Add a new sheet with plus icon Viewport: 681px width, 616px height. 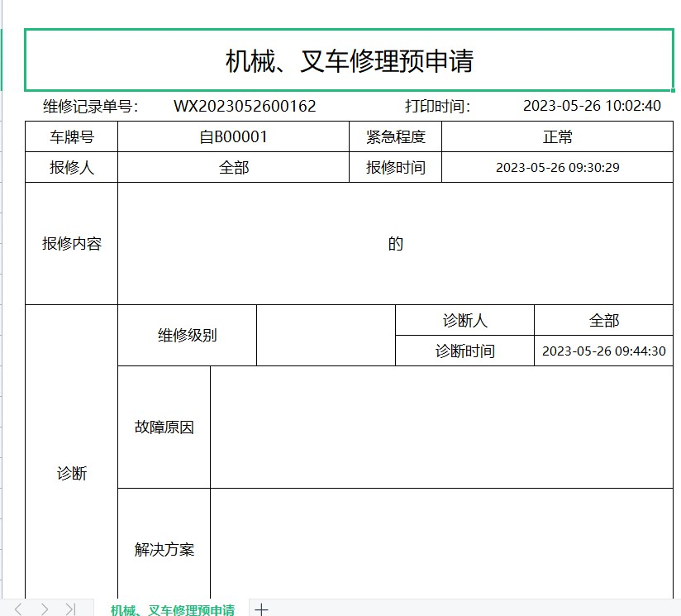click(261, 609)
